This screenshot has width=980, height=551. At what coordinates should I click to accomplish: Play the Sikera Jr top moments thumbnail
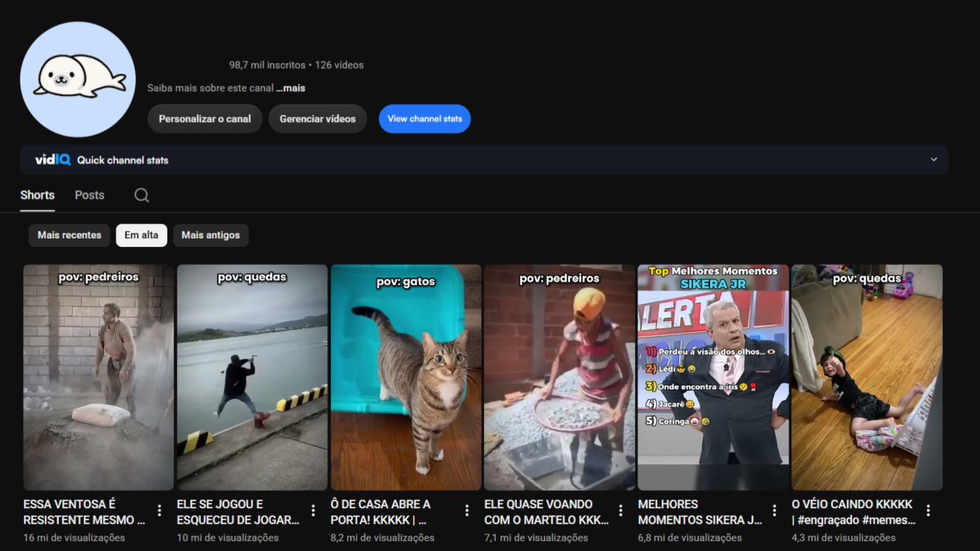click(x=713, y=378)
